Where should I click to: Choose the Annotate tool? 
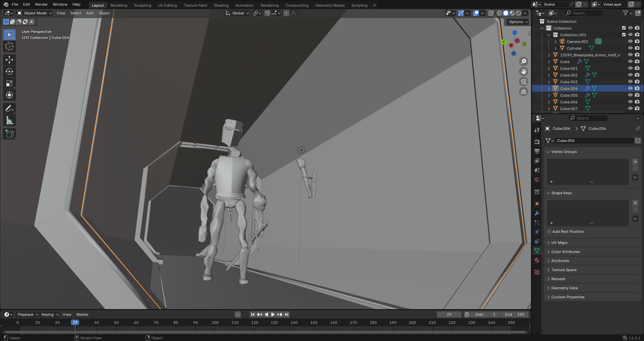9,108
